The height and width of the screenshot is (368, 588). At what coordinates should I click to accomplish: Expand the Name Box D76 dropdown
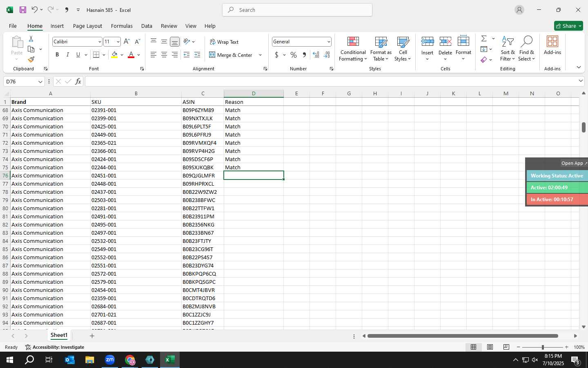pos(40,81)
